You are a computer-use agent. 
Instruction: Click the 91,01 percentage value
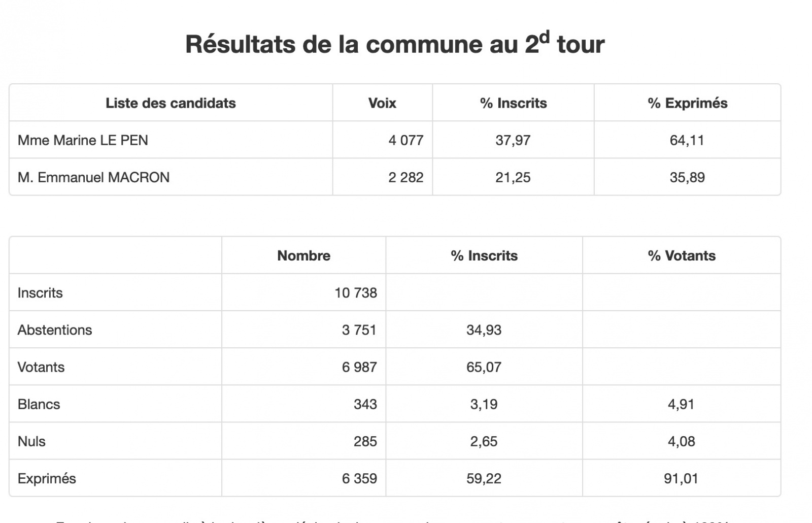(681, 478)
